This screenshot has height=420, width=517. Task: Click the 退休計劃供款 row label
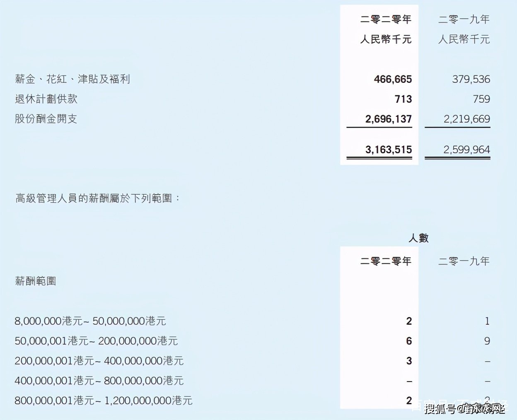point(46,99)
